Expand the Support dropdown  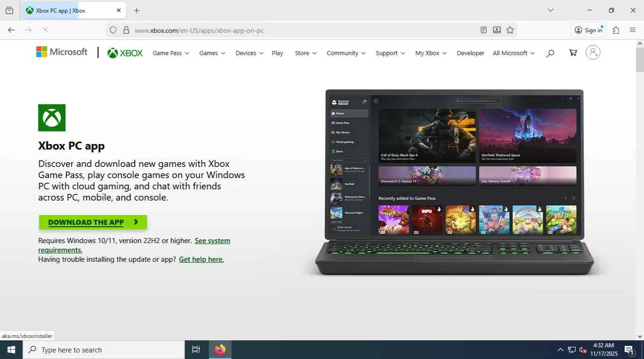(x=390, y=53)
